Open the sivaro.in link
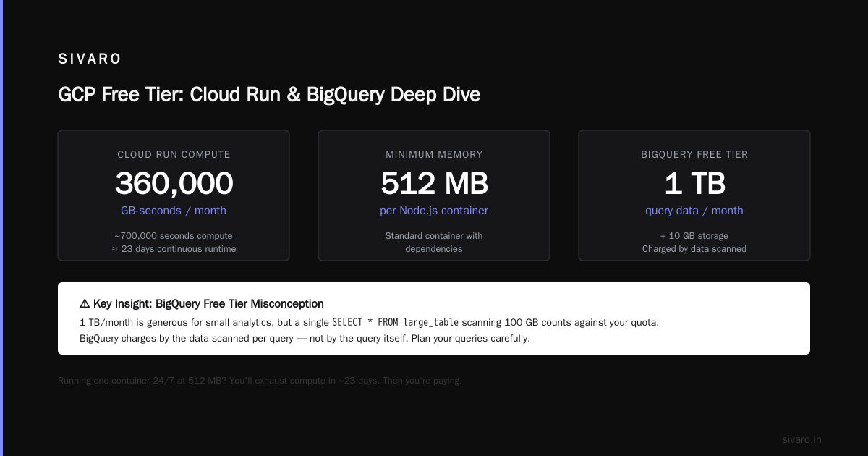This screenshot has height=456, width=868. (x=801, y=439)
